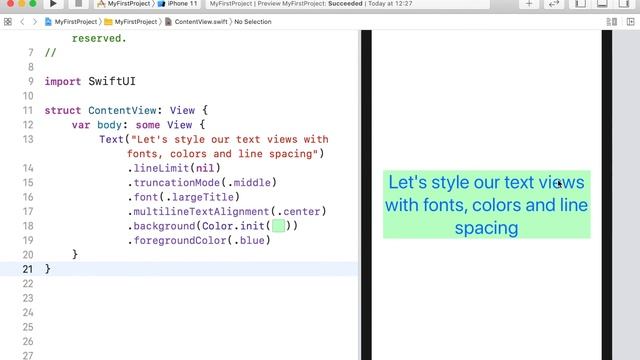The height and width of the screenshot is (360, 640).
Task: Click the '//' comment on line 7
Action: [50, 53]
